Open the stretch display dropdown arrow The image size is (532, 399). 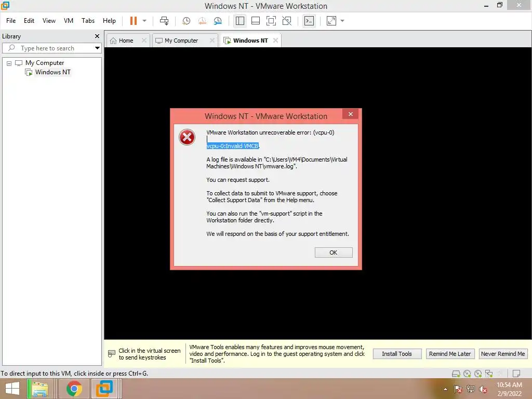tap(342, 21)
